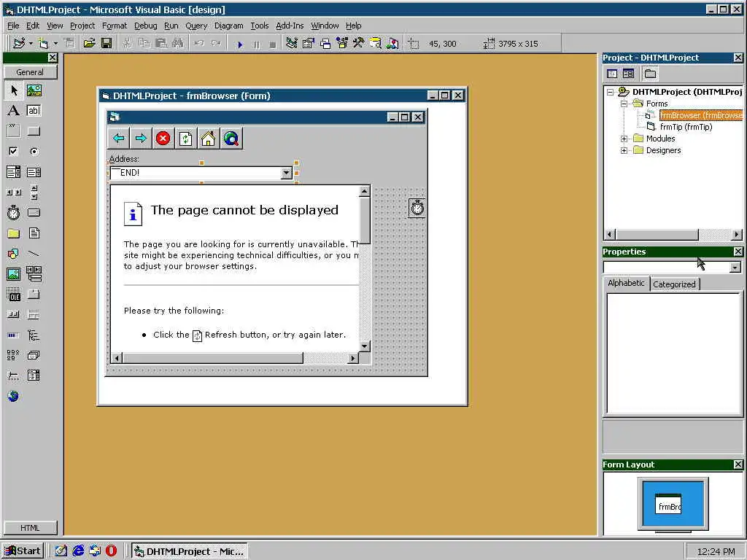Select the PictureBox control tool
The image size is (747, 560).
point(34,90)
